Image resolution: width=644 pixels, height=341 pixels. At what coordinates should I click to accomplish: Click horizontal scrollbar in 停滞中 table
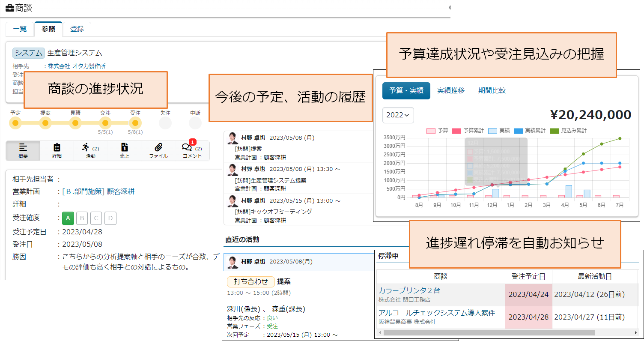[x=489, y=332]
